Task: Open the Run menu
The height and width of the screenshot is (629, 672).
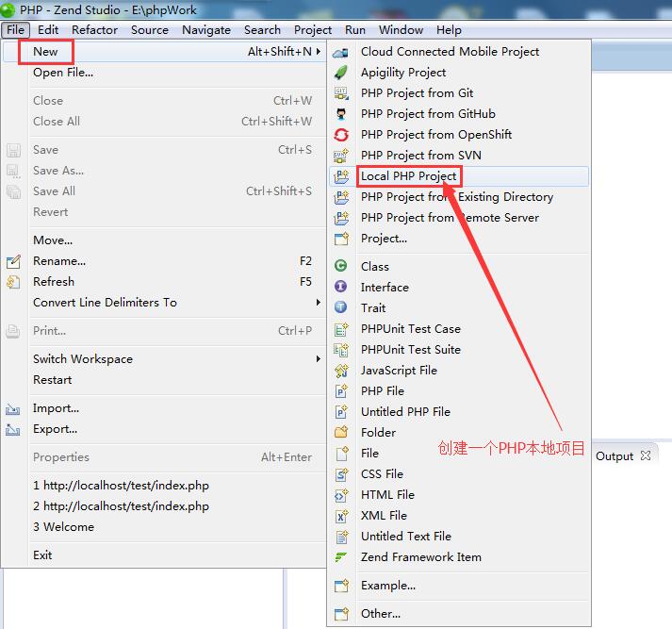Action: (x=355, y=30)
